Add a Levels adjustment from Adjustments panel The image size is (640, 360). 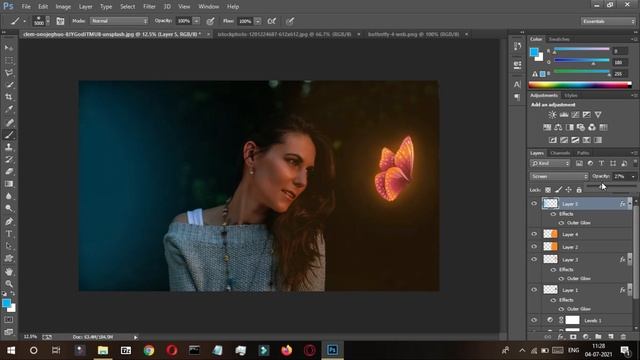click(564, 115)
